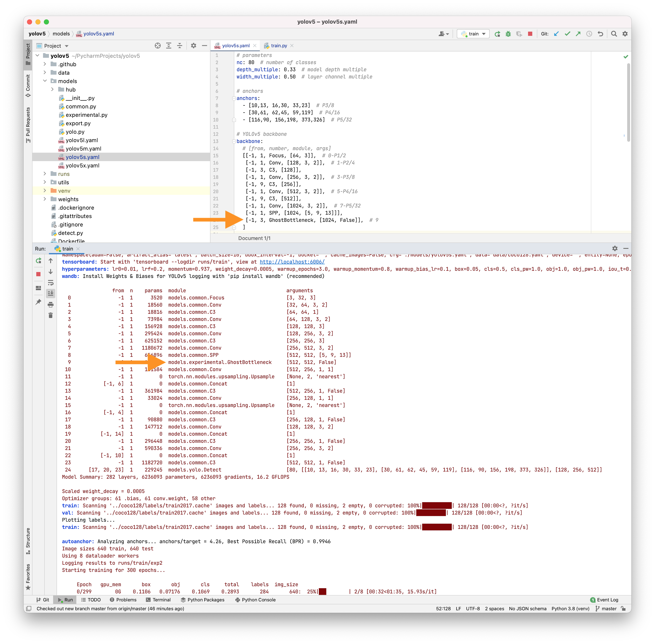The height and width of the screenshot is (644, 655).
Task: Expand the runs folder
Action: point(45,174)
